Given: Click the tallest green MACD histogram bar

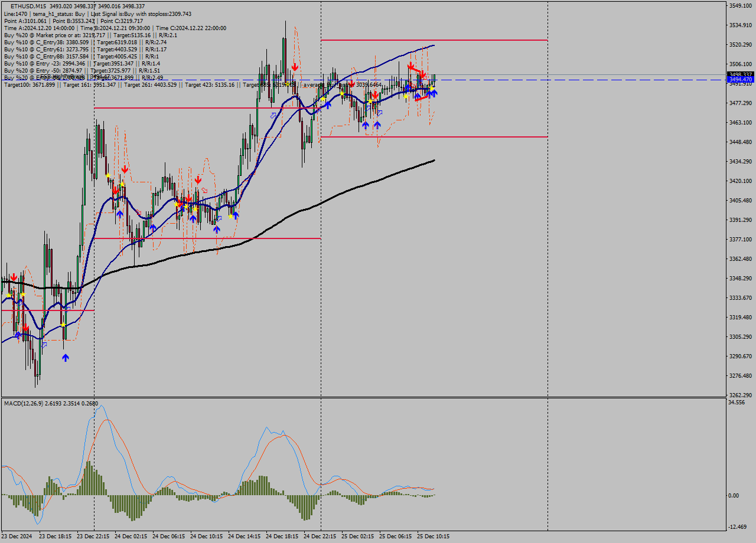Looking at the screenshot, I should pyautogui.click(x=89, y=478).
